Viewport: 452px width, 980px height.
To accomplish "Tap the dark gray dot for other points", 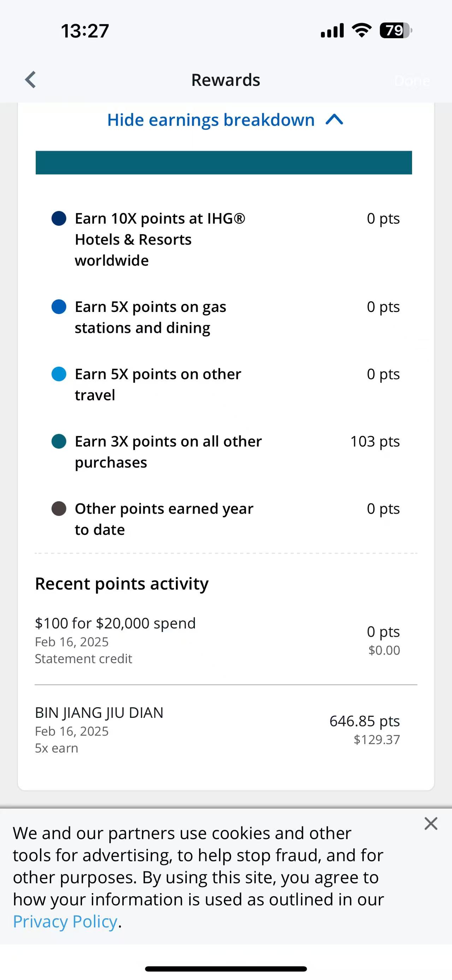I will click(59, 509).
